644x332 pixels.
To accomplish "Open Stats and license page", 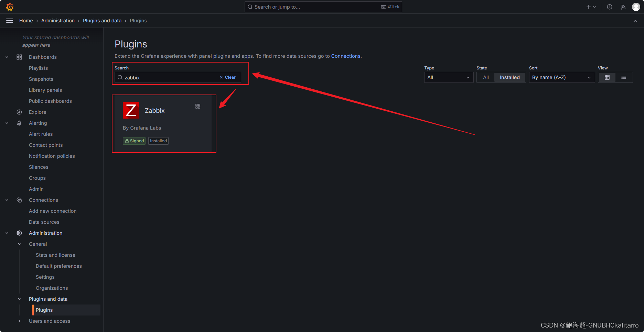I will coord(55,255).
